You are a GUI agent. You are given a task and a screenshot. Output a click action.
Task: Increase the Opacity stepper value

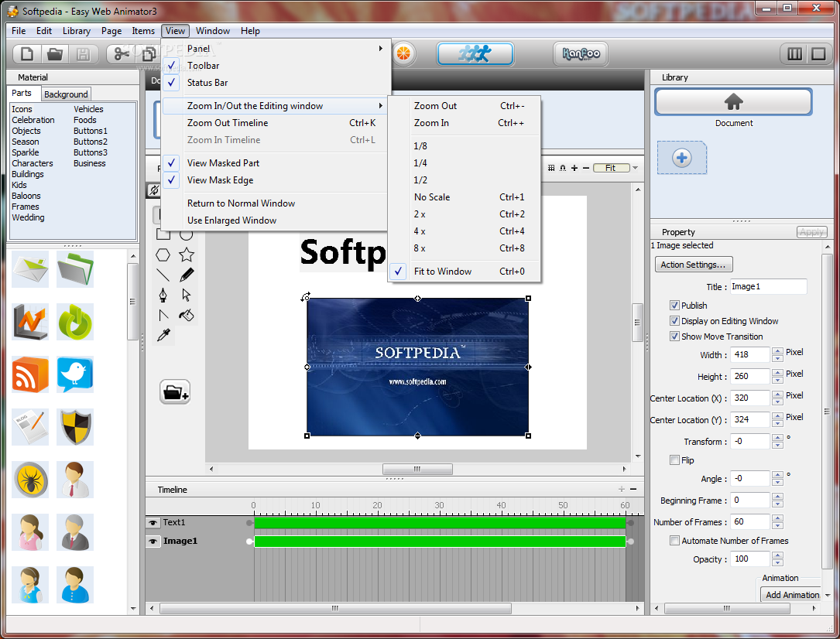(x=778, y=555)
